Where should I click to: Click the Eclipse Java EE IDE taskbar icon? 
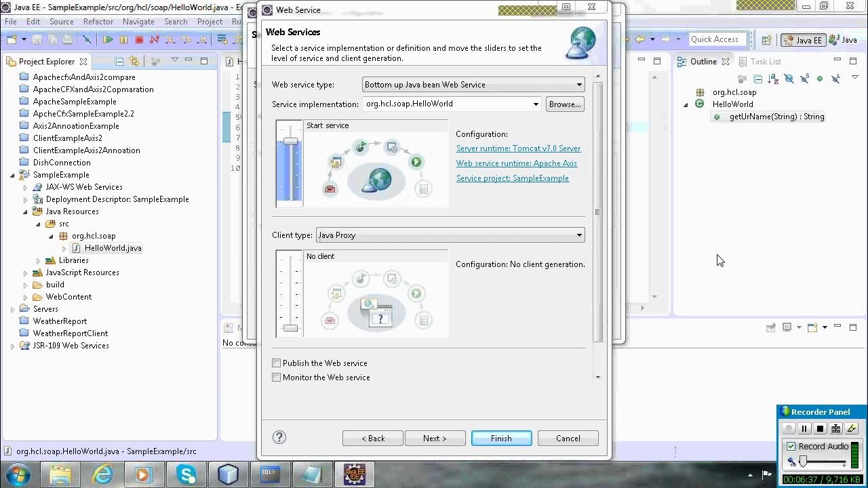pyautogui.click(x=354, y=474)
